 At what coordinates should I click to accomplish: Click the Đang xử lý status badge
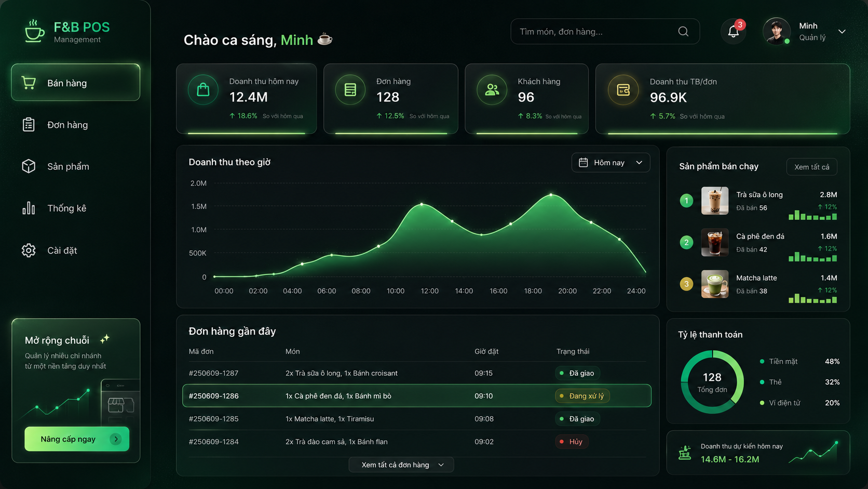pyautogui.click(x=582, y=396)
